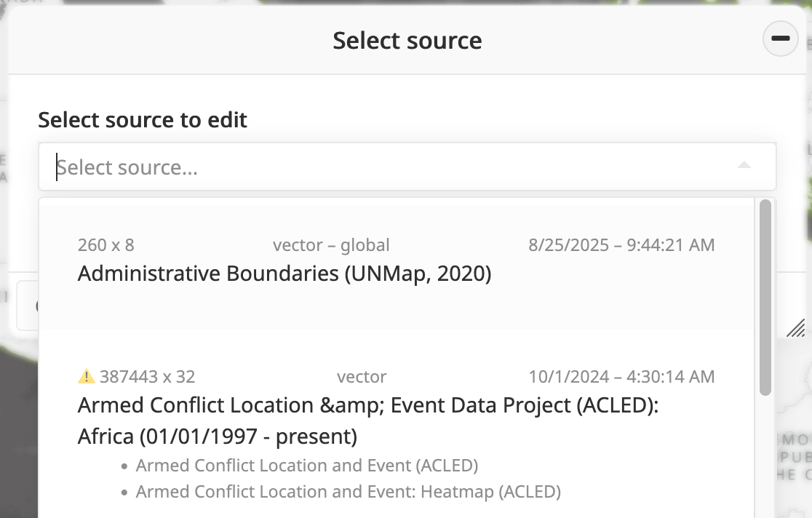Click the 10/1/2024 timestamp of ACLED source

[621, 377]
